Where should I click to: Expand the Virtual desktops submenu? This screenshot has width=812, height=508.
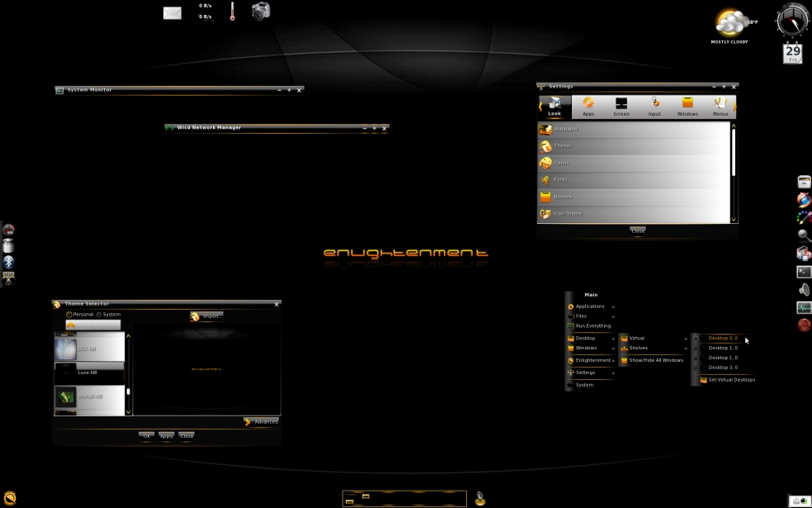coord(654,338)
